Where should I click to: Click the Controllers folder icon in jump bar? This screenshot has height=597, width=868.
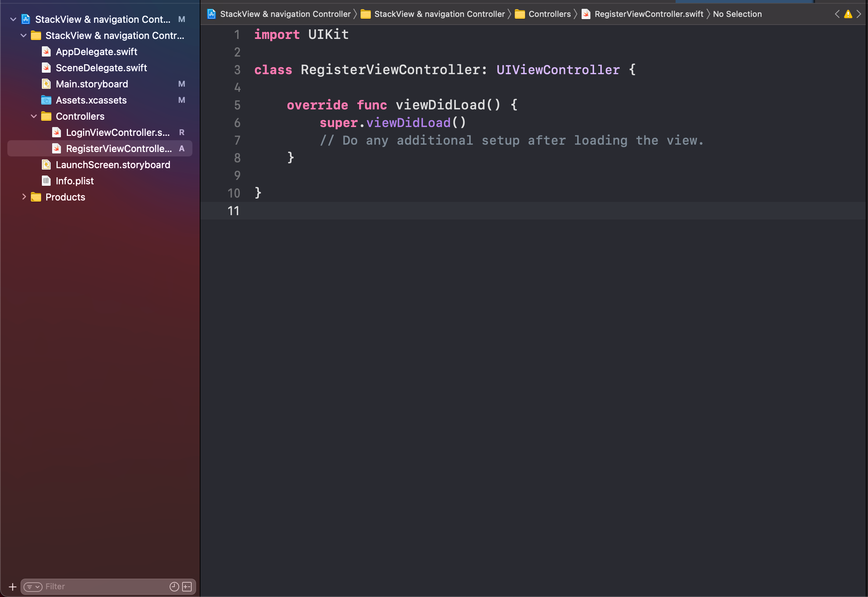click(x=520, y=14)
